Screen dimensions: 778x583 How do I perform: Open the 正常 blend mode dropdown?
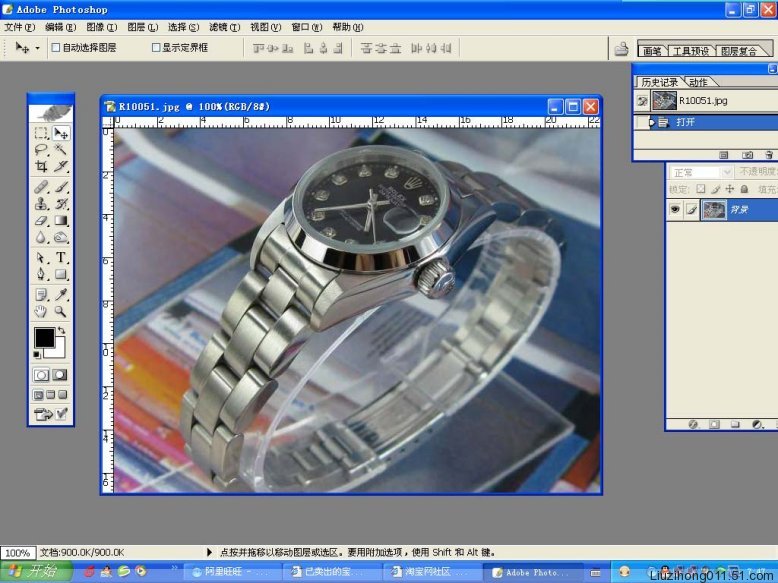point(701,172)
